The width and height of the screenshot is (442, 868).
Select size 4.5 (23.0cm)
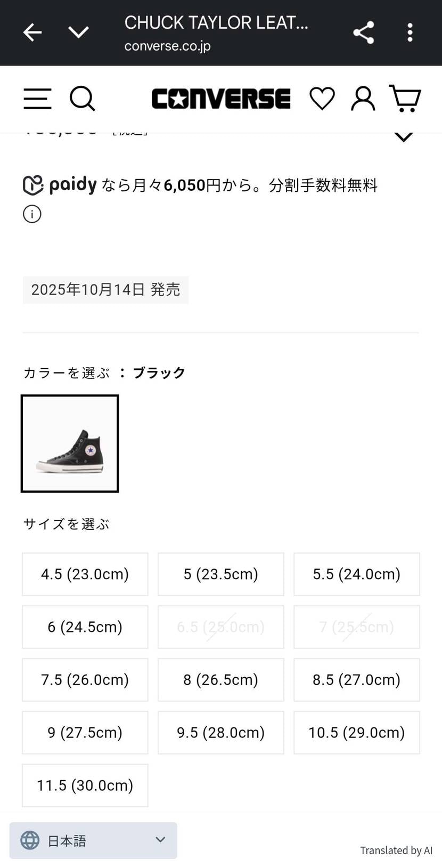[x=85, y=574]
